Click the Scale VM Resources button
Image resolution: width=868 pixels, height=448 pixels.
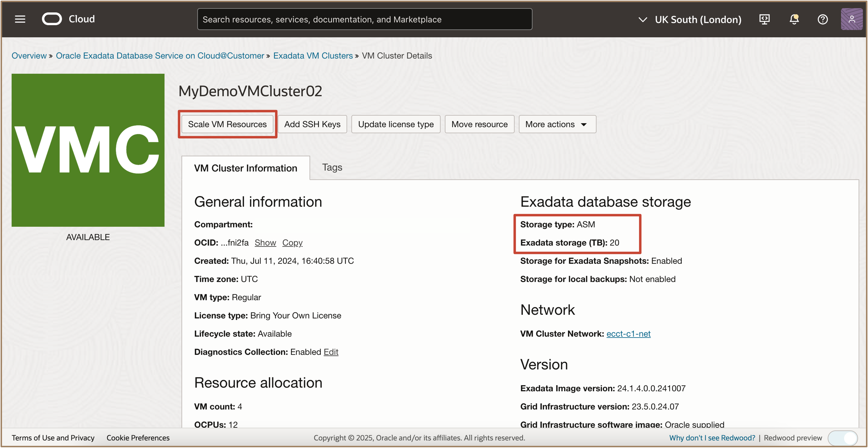pos(227,124)
